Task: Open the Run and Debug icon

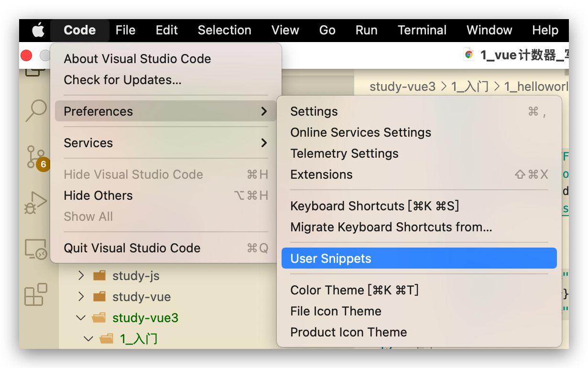Action: [x=36, y=202]
